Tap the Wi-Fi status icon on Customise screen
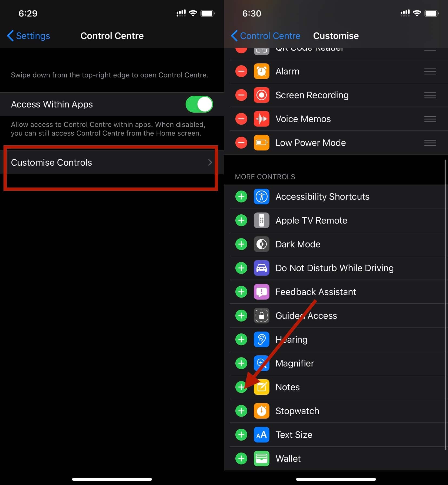The height and width of the screenshot is (485, 448). (x=417, y=13)
